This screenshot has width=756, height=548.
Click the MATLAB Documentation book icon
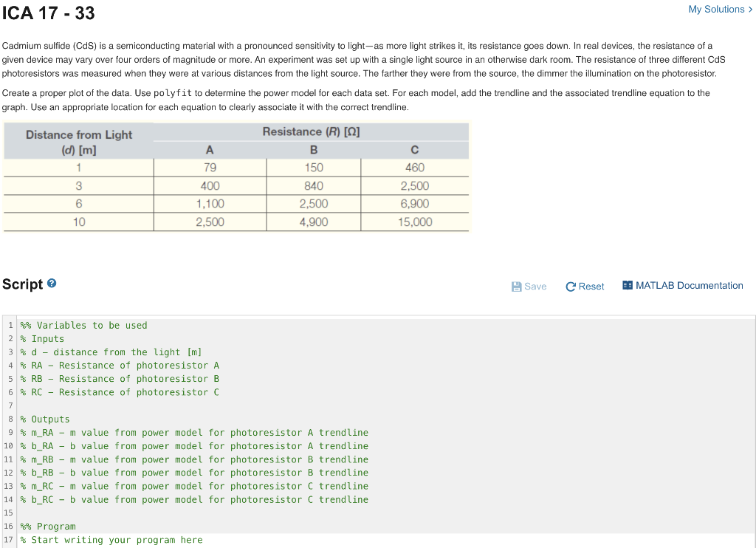(628, 285)
